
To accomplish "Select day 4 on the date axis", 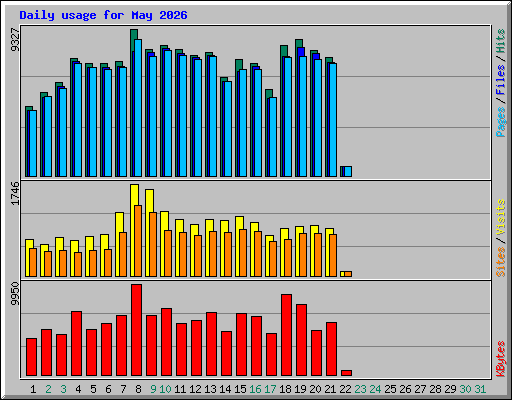I will 78,389.
